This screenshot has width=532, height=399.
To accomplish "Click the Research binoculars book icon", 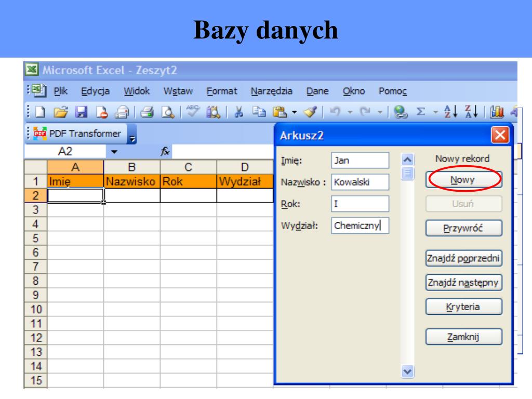I will [x=213, y=112].
